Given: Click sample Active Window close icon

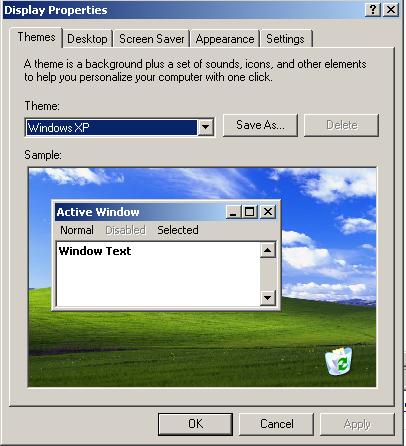Looking at the screenshot, I should [x=268, y=212].
